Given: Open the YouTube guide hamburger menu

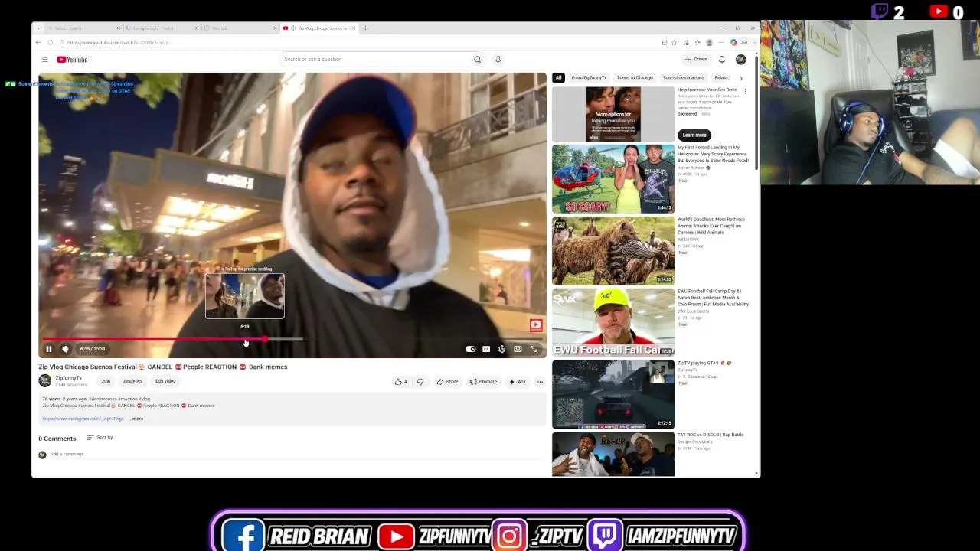Looking at the screenshot, I should pyautogui.click(x=44, y=60).
